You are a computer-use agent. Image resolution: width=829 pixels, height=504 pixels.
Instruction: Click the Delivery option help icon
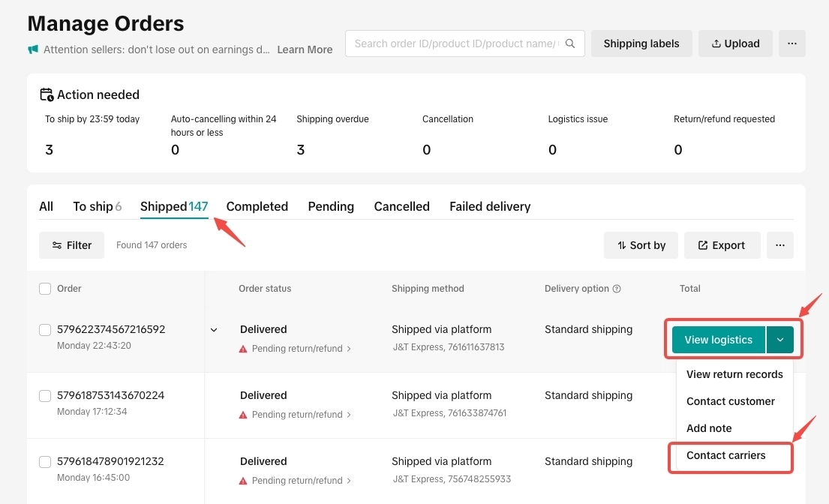(x=617, y=289)
